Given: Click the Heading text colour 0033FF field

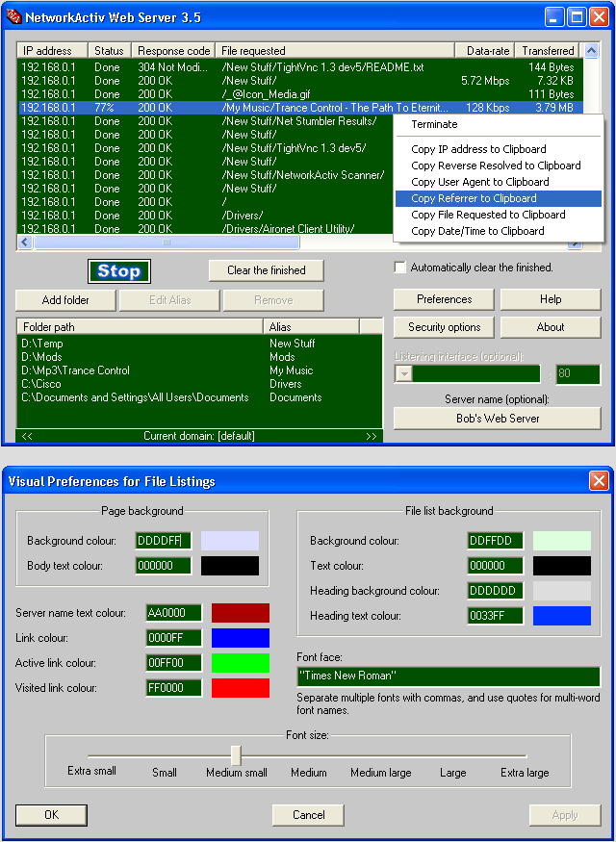Looking at the screenshot, I should pyautogui.click(x=495, y=616).
